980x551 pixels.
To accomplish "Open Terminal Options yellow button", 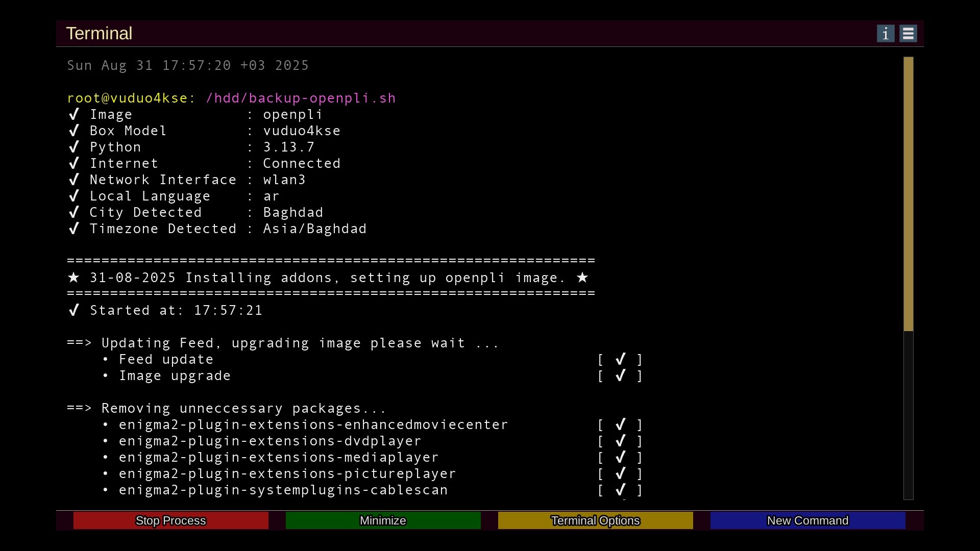I will [x=596, y=520].
